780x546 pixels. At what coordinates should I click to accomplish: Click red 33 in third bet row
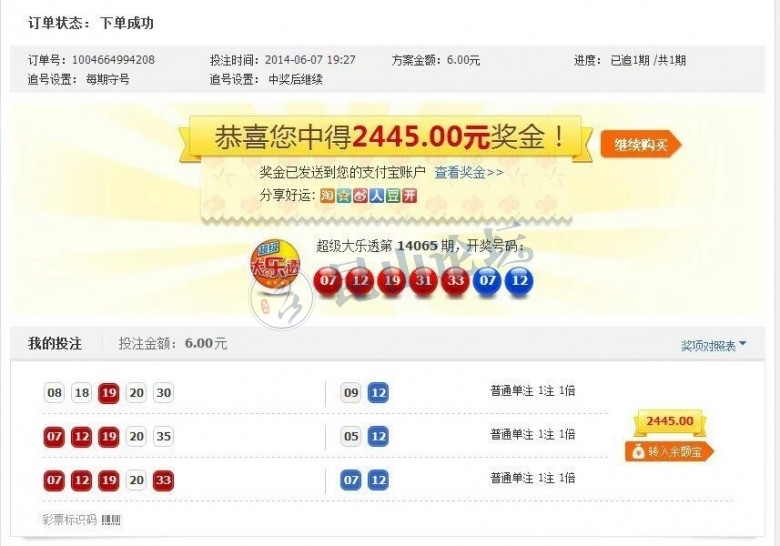(163, 480)
